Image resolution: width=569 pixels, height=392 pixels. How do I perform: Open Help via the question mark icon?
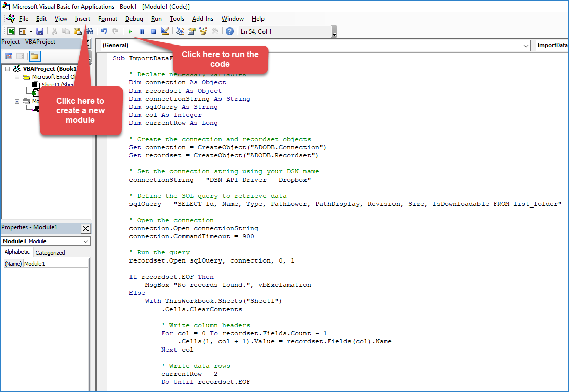pyautogui.click(x=230, y=31)
